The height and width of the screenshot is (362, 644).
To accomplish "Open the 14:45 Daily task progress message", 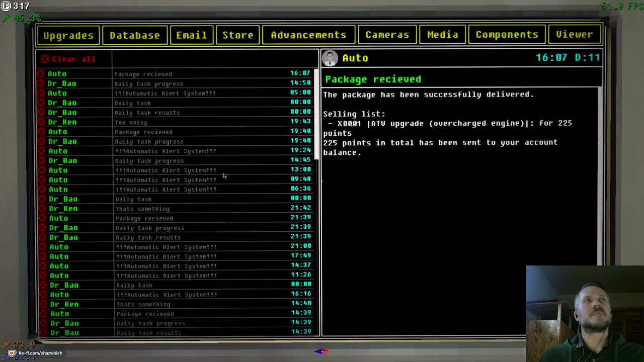I will pyautogui.click(x=175, y=160).
